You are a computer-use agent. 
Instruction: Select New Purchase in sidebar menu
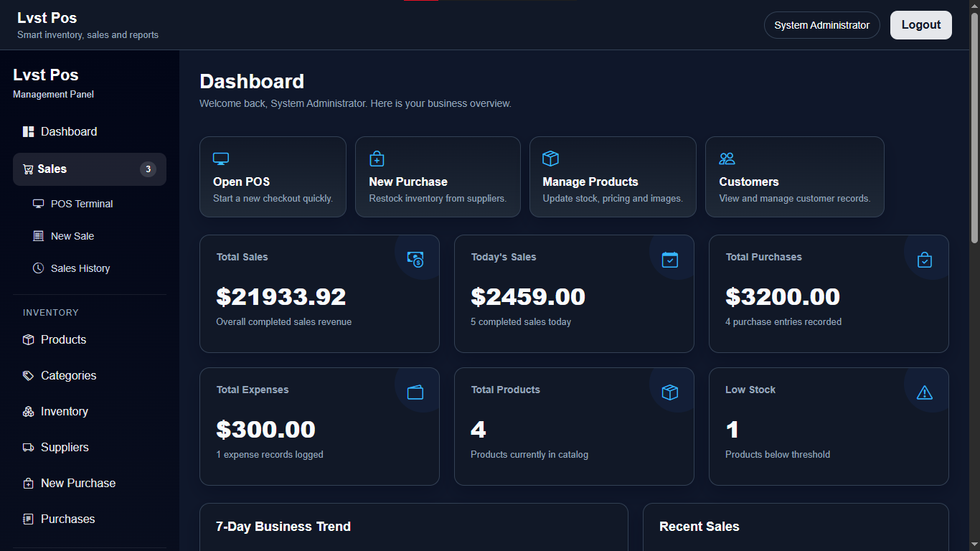tap(90, 484)
